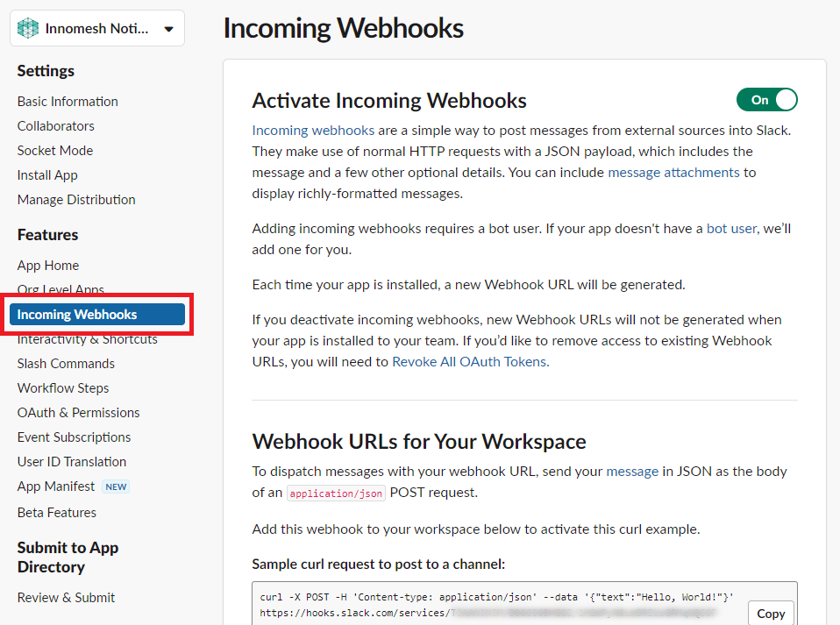Click Submit to App Directory heading
Screen dimensions: 840x625
pos(68,557)
